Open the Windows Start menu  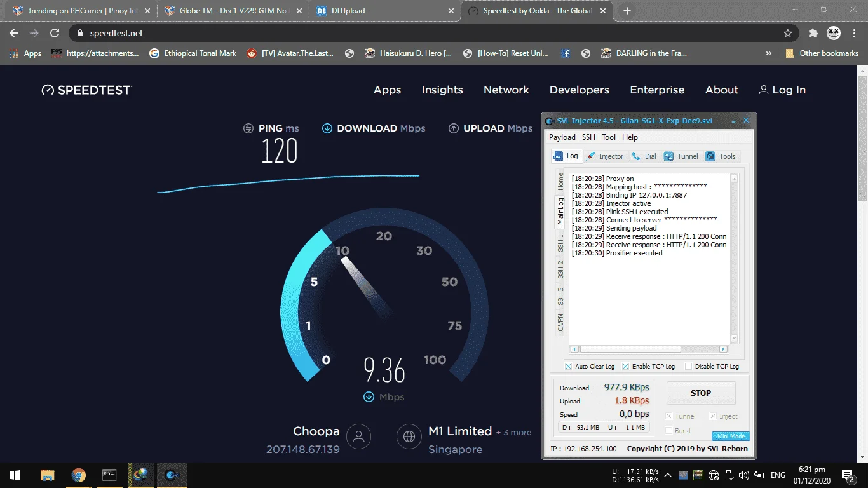(x=15, y=475)
